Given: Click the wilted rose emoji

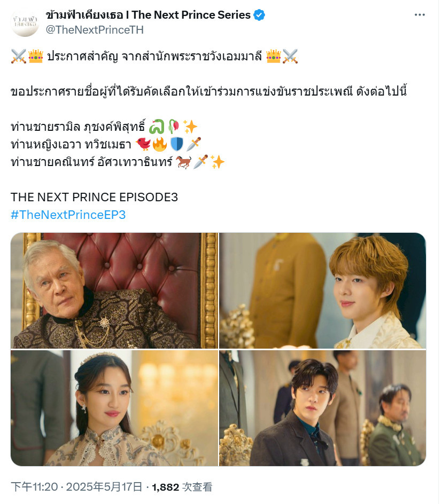Looking at the screenshot, I should pos(174,127).
